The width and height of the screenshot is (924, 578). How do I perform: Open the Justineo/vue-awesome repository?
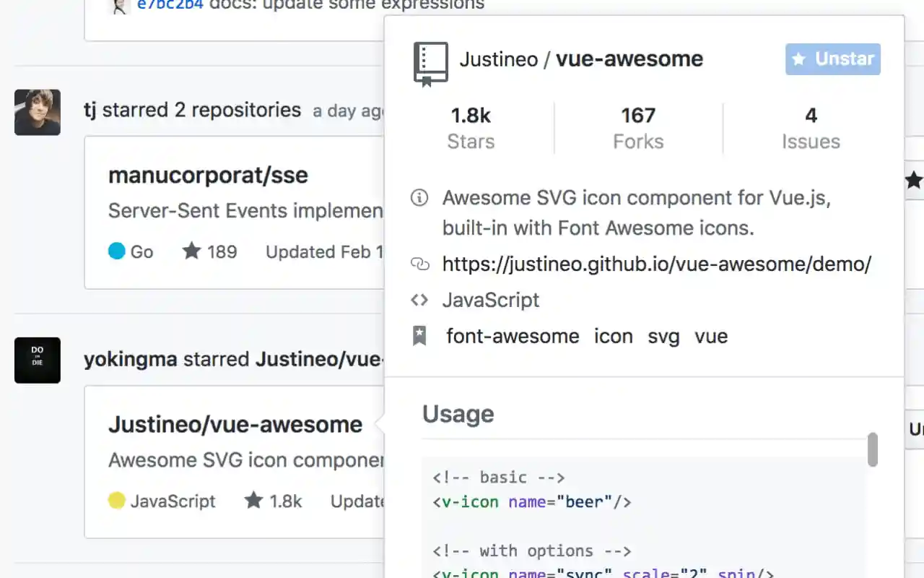tap(235, 424)
